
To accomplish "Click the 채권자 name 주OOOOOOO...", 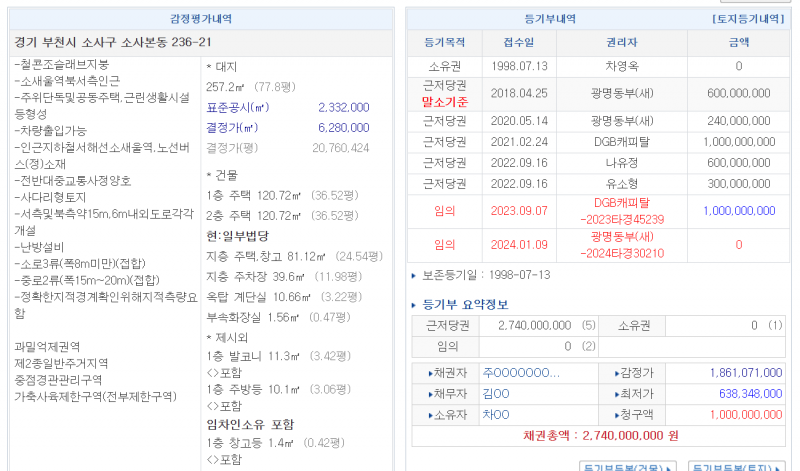I will (x=520, y=373).
